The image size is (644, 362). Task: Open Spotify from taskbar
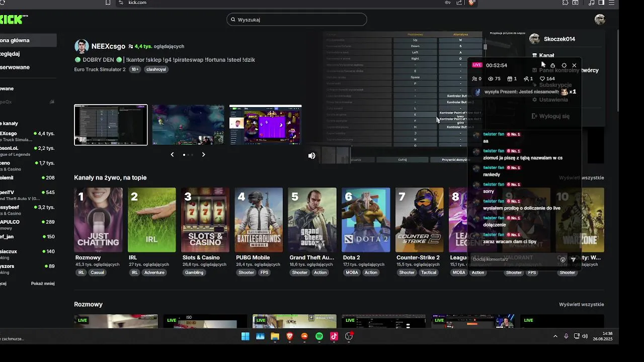(x=319, y=336)
